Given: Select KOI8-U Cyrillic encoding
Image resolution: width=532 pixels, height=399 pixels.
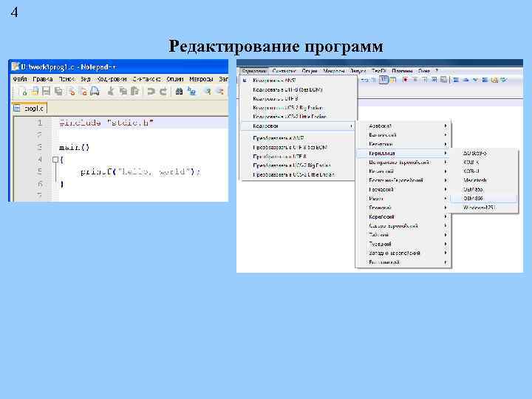Looking at the screenshot, I should (x=484, y=171).
